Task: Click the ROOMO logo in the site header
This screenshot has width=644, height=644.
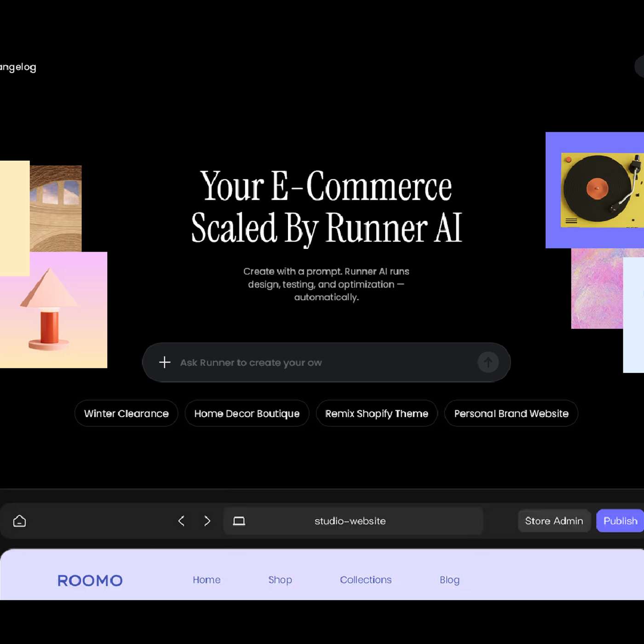Action: [90, 580]
